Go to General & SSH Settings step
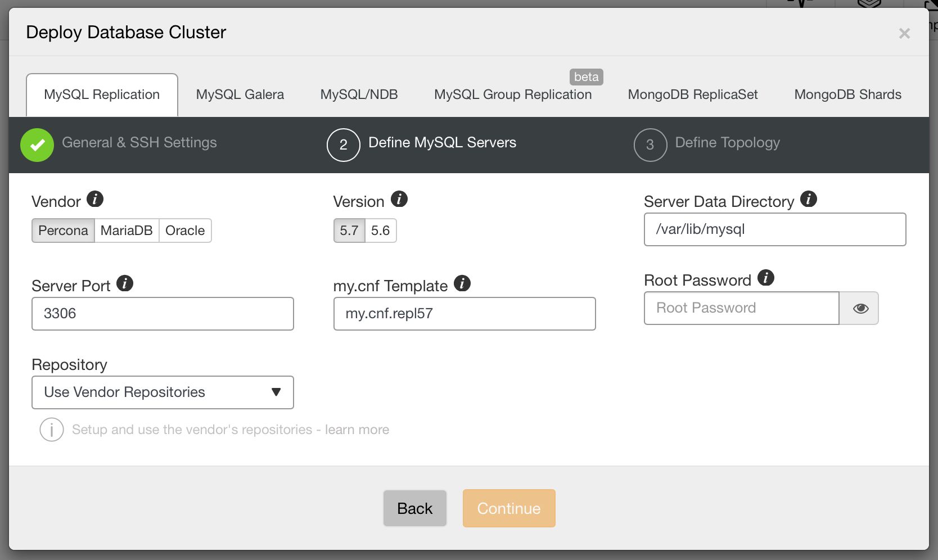This screenshot has height=560, width=938. coord(139,143)
